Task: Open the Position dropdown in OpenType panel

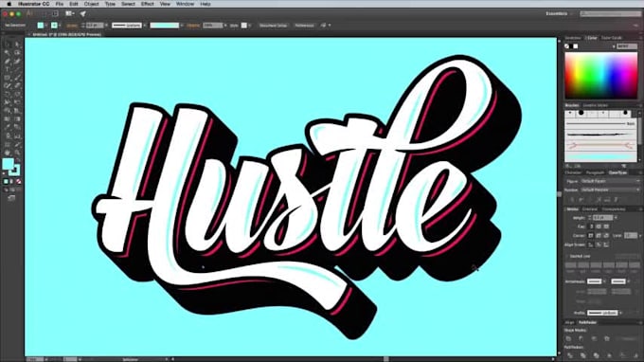Action: 610,190
